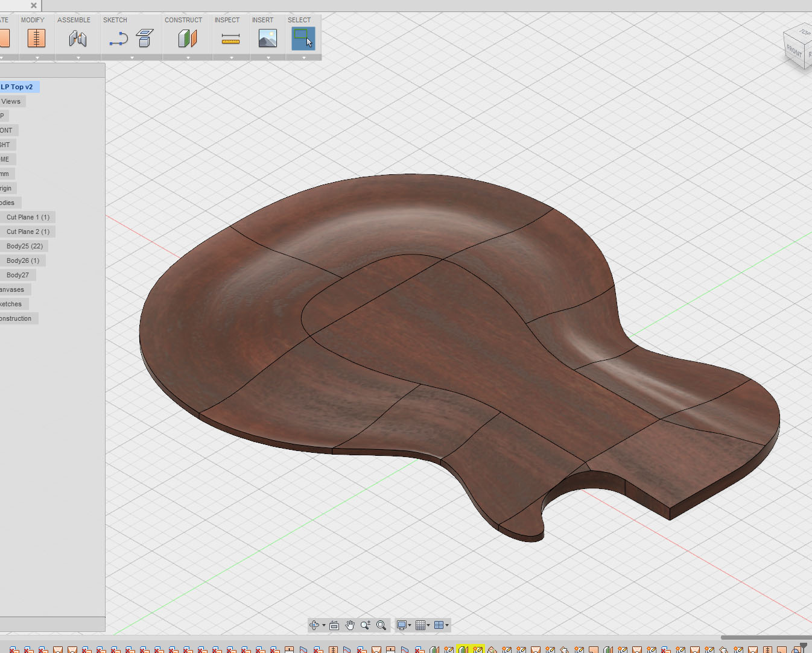The height and width of the screenshot is (653, 812).
Task: Select Body26 (1) in the browser
Action: click(x=23, y=260)
